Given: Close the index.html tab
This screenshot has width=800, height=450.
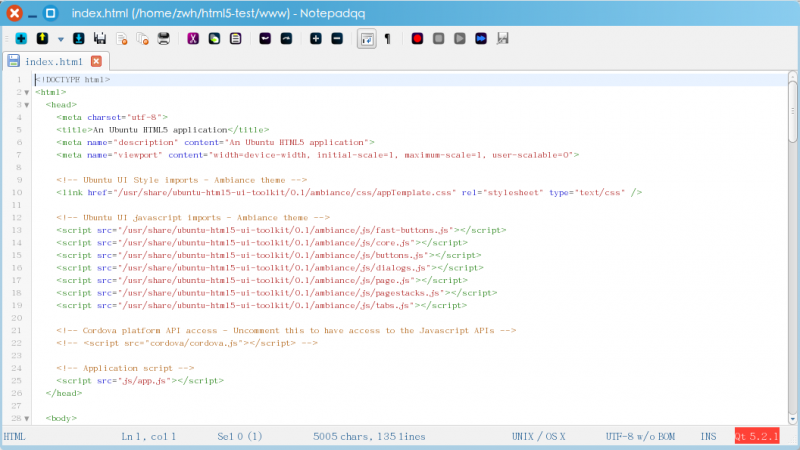Looking at the screenshot, I should pyautogui.click(x=96, y=61).
